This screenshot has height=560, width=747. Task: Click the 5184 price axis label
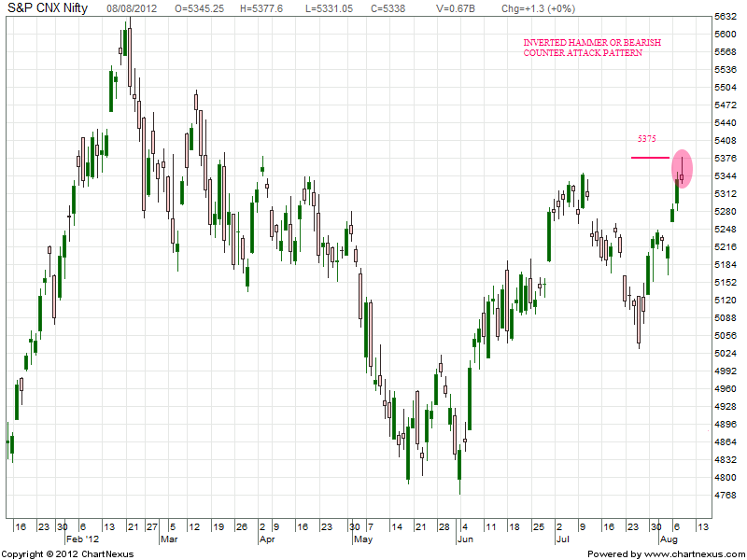[x=726, y=265]
